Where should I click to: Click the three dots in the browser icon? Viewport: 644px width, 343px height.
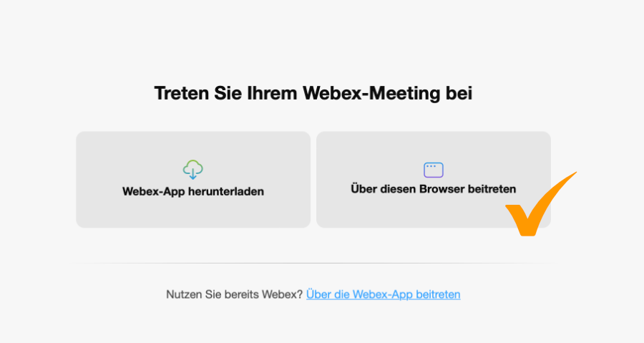(x=431, y=166)
